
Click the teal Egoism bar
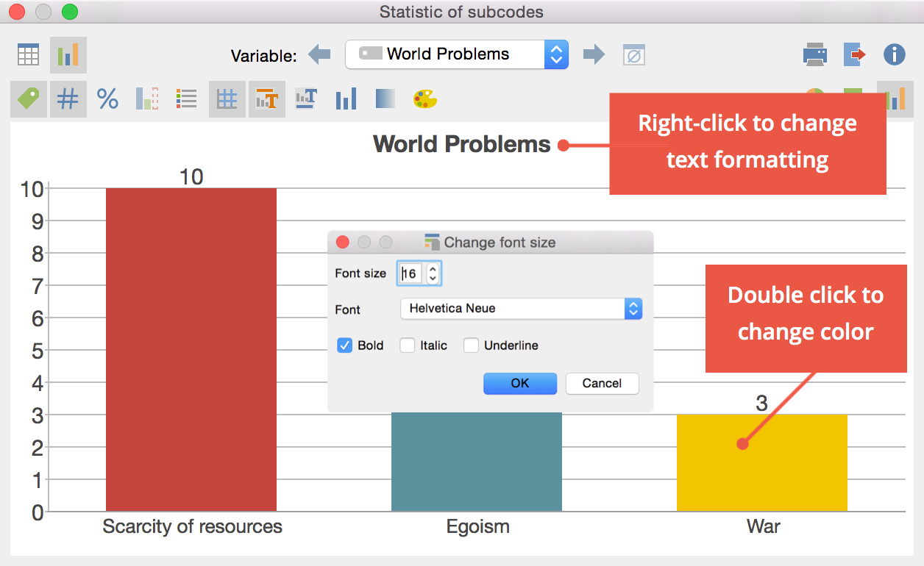pyautogui.click(x=477, y=462)
